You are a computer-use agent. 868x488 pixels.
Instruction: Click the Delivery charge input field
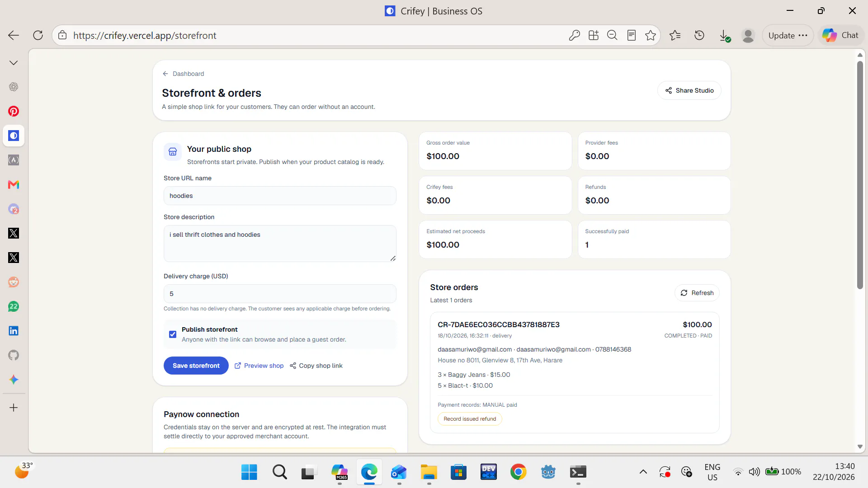click(280, 294)
